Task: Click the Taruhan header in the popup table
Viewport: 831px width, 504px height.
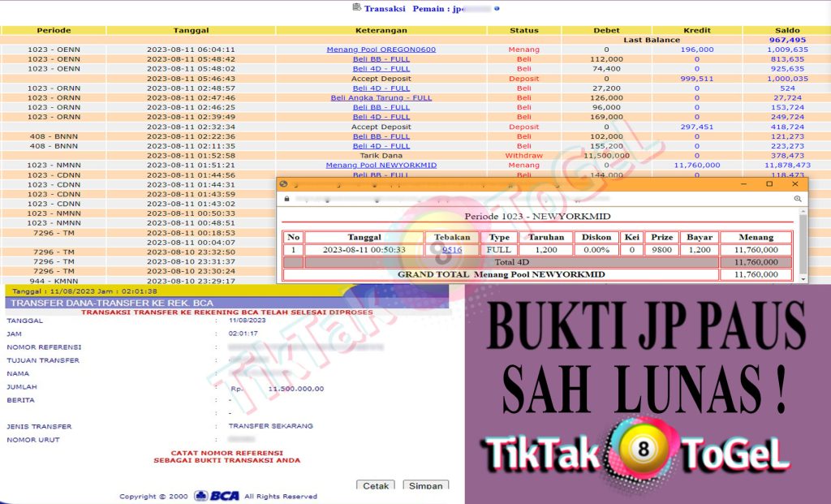Action: point(546,237)
